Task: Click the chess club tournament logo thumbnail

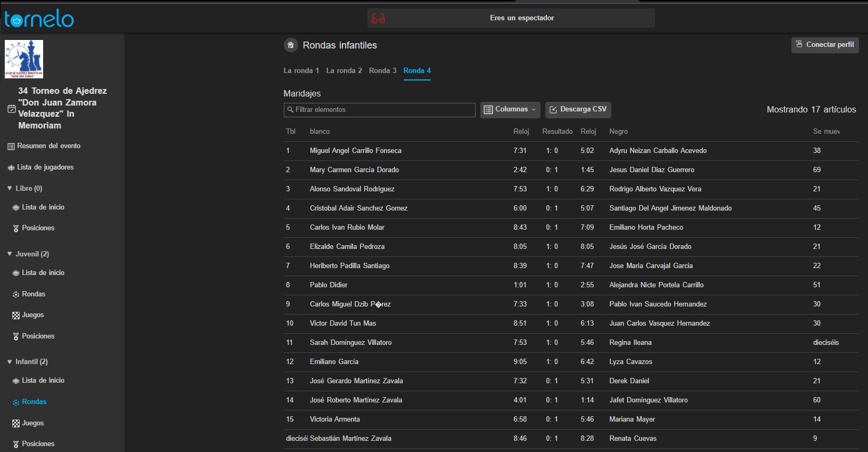Action: pos(24,59)
